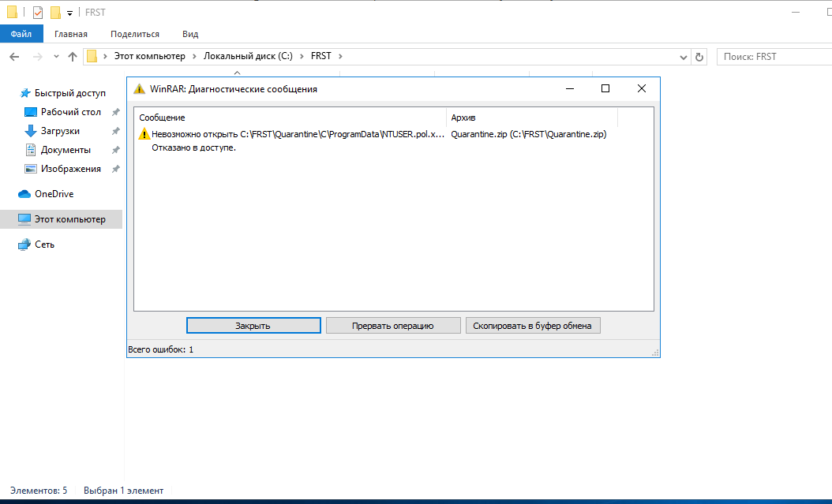Click the warning icon in message row

(x=144, y=134)
